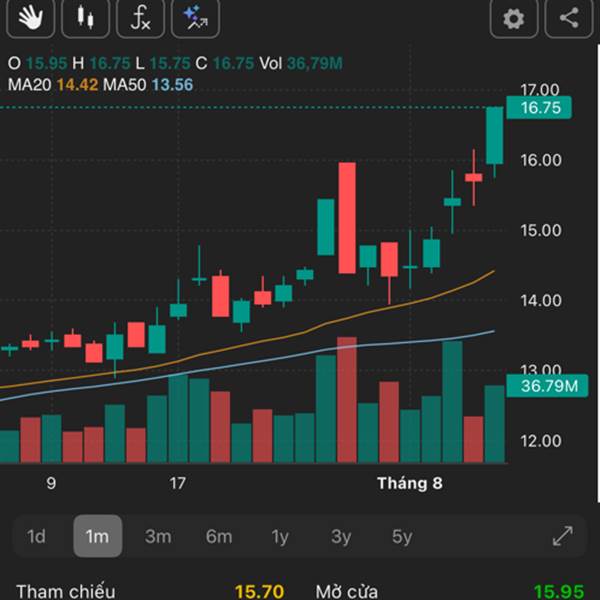Tap the 17.00 price axis label

click(x=540, y=90)
